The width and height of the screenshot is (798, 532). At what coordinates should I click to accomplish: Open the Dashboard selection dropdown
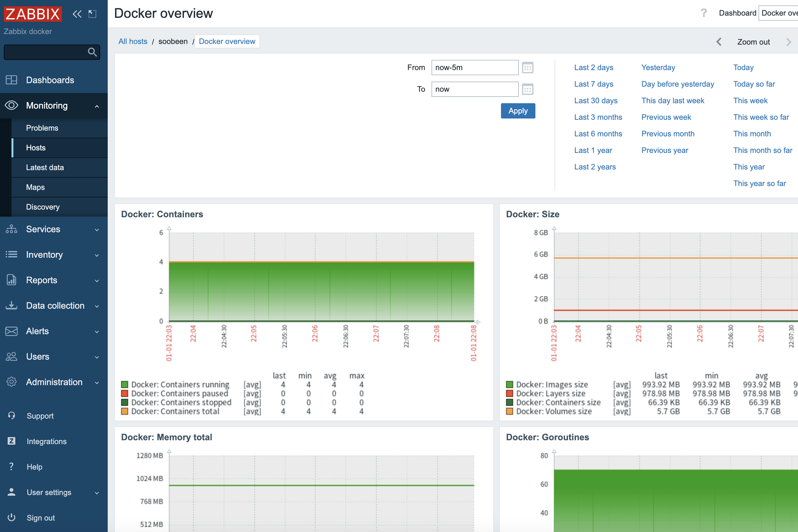[x=779, y=13]
